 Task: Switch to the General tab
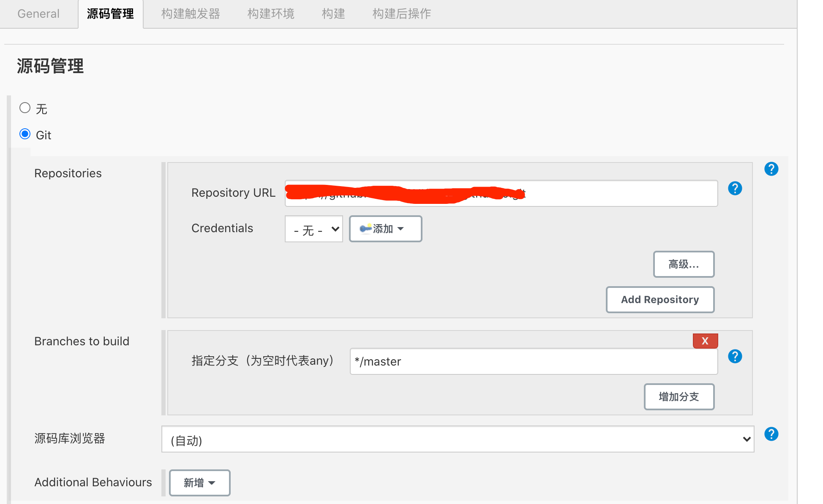pyautogui.click(x=38, y=14)
